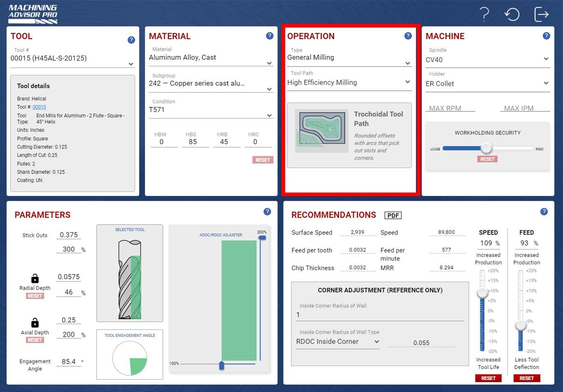Click the FEED vertical slider handle
563x392 pixels.
(x=521, y=325)
